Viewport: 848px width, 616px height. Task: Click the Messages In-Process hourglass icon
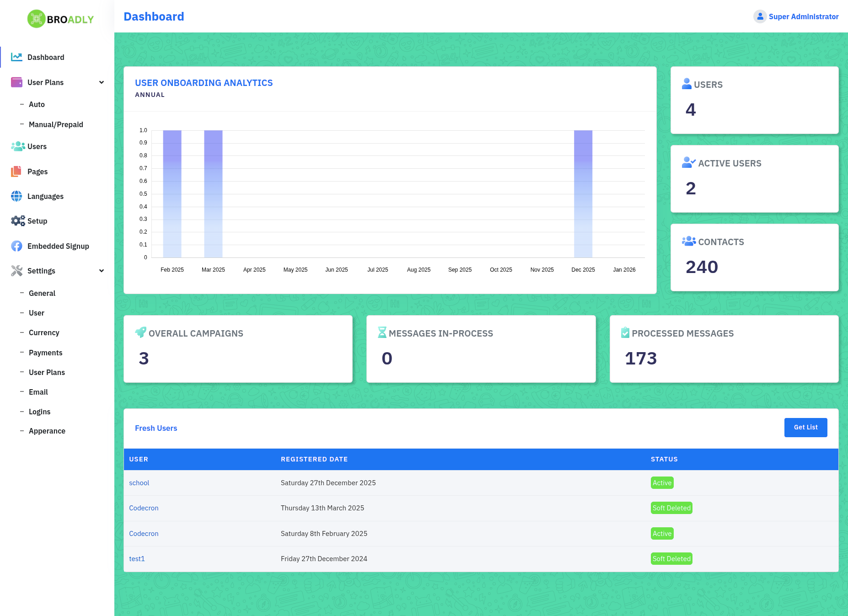tap(382, 332)
